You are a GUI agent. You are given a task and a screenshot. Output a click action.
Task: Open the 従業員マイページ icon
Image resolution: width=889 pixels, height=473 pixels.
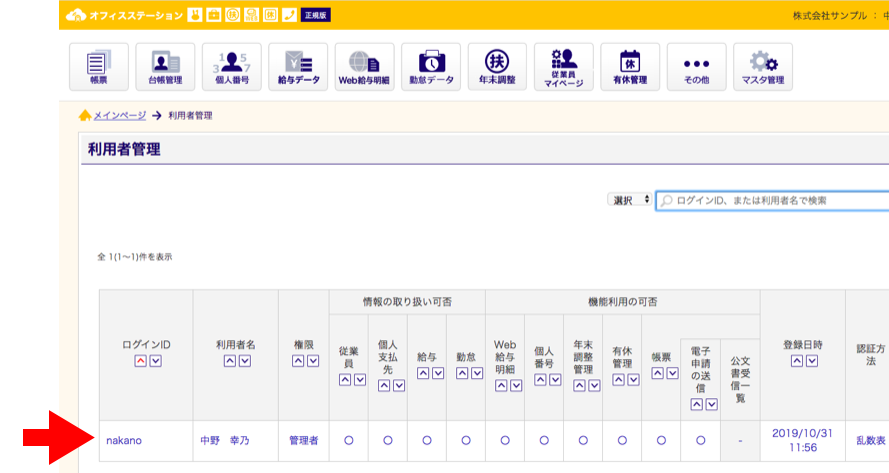click(564, 67)
